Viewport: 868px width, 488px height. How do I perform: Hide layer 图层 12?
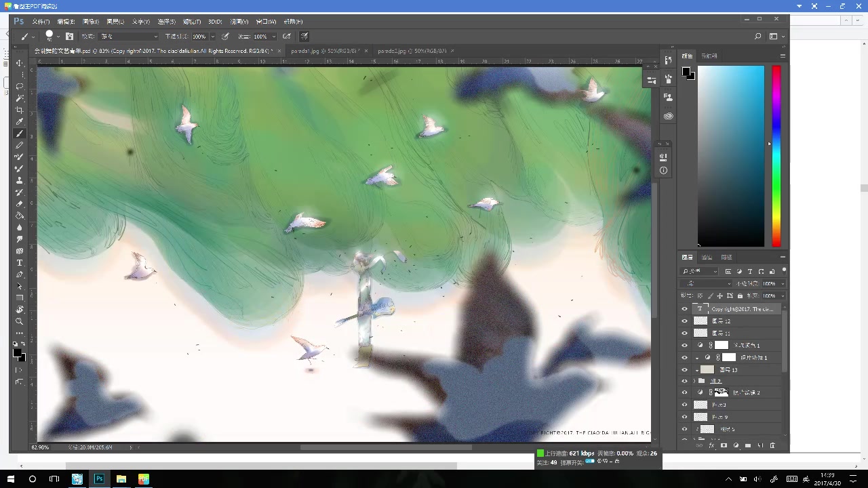tap(684, 321)
